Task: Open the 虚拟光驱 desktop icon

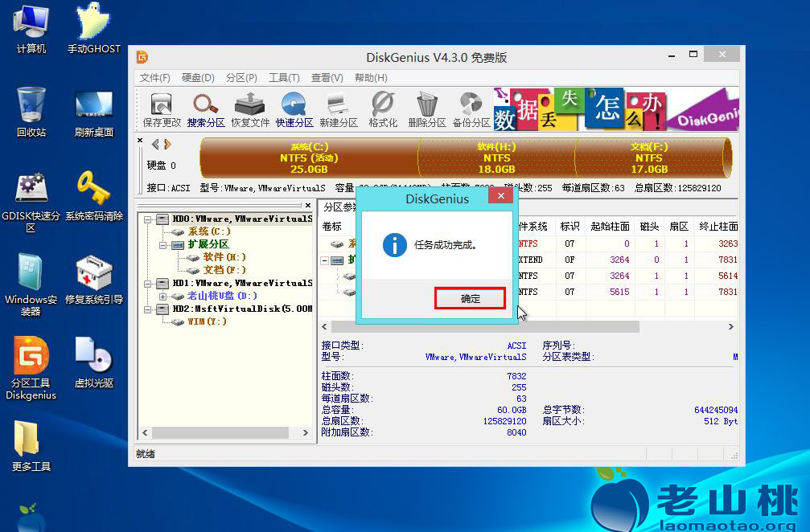Action: 94,362
